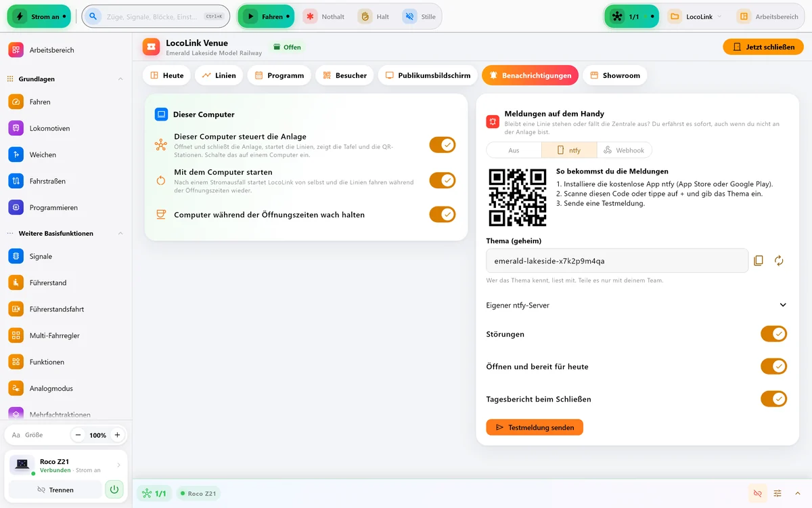Click the Thema secret topic field
The width and height of the screenshot is (812, 508).
click(617, 261)
